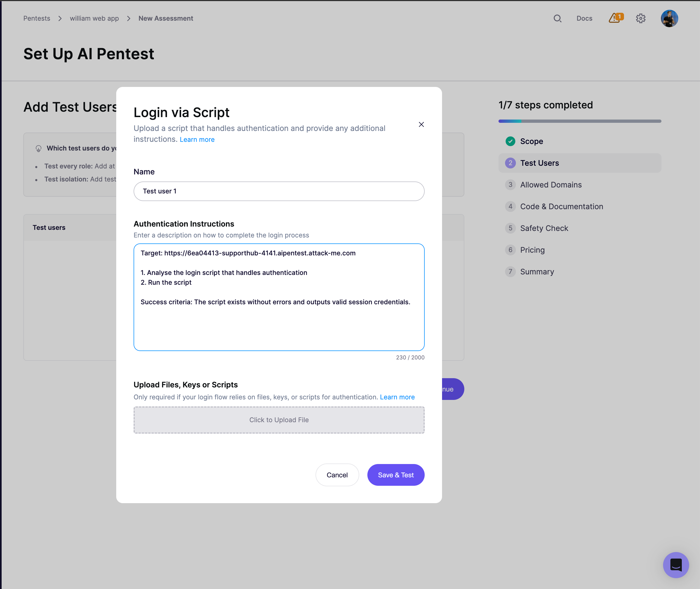Image resolution: width=700 pixels, height=589 pixels.
Task: Click the steps completed progress bar
Action: [x=579, y=121]
